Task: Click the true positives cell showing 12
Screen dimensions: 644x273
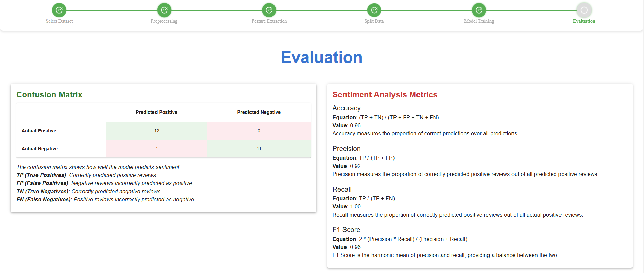Action: pyautogui.click(x=157, y=131)
